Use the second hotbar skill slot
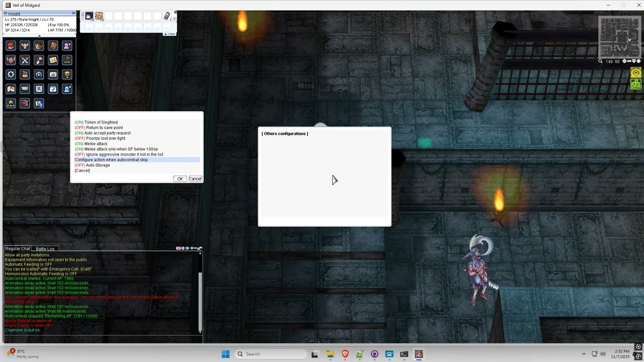Viewport: 644px width, 362px height. point(99,16)
